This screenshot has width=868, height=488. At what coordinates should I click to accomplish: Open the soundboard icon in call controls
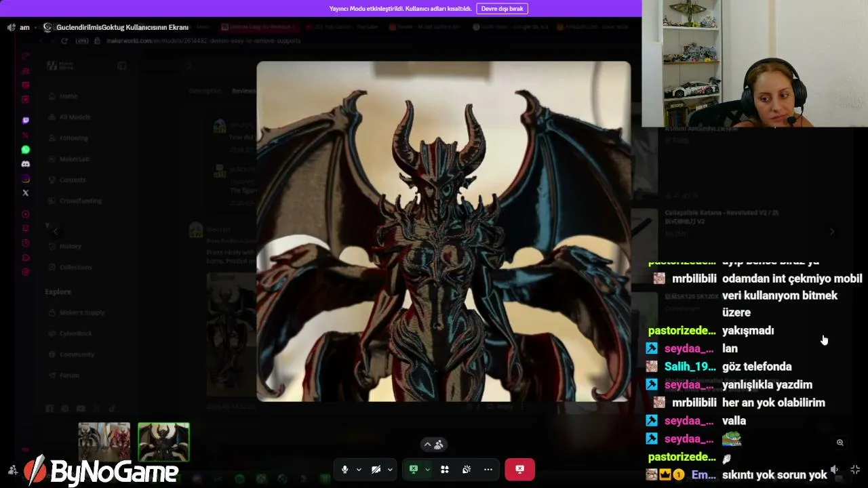(x=467, y=469)
